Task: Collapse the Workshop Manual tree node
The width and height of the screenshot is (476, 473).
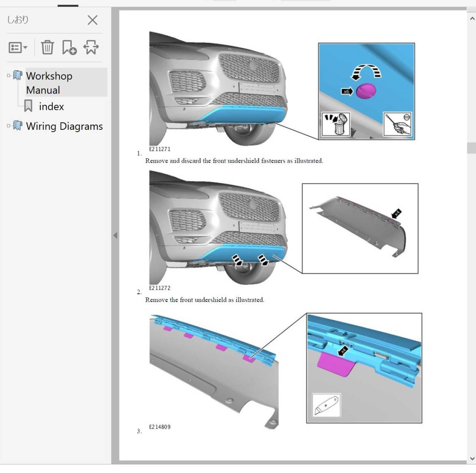Action: [9, 75]
